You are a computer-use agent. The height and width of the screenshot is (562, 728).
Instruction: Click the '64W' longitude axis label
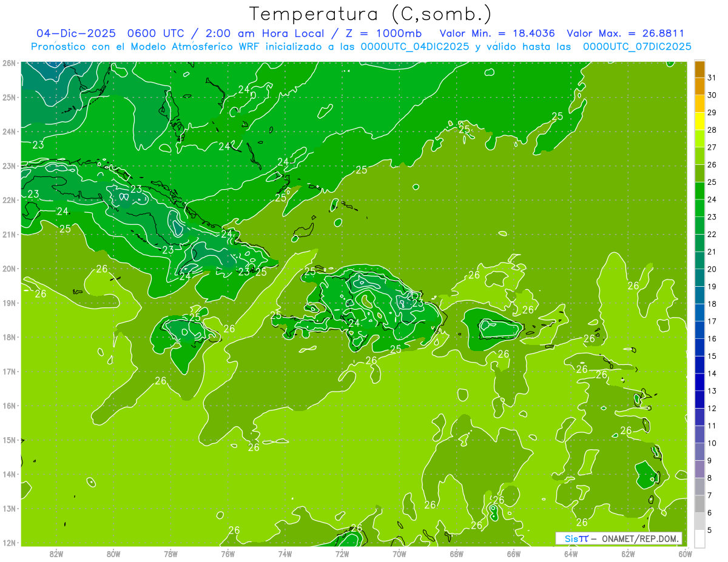[x=571, y=553]
